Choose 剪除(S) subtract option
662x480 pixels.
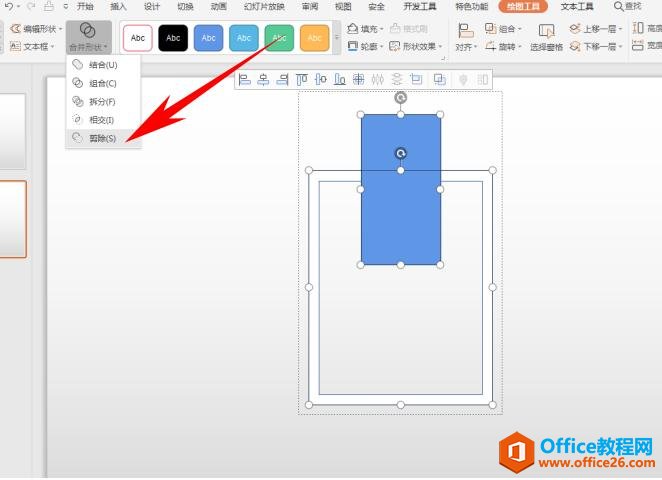tap(102, 138)
